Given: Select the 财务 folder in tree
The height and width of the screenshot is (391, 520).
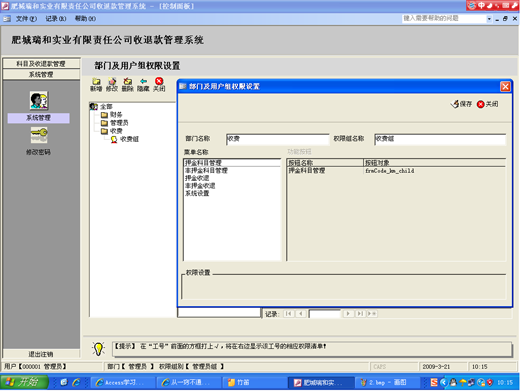Looking at the screenshot, I should (112, 115).
